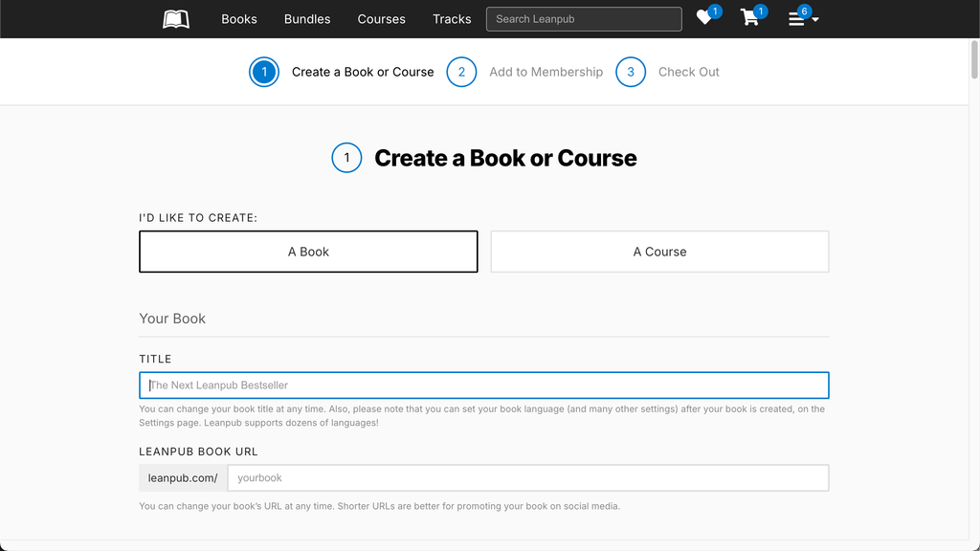Focus the Search Leanpub field

click(584, 19)
